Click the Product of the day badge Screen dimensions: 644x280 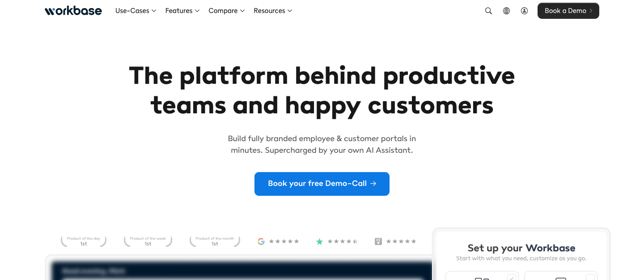pos(84,241)
